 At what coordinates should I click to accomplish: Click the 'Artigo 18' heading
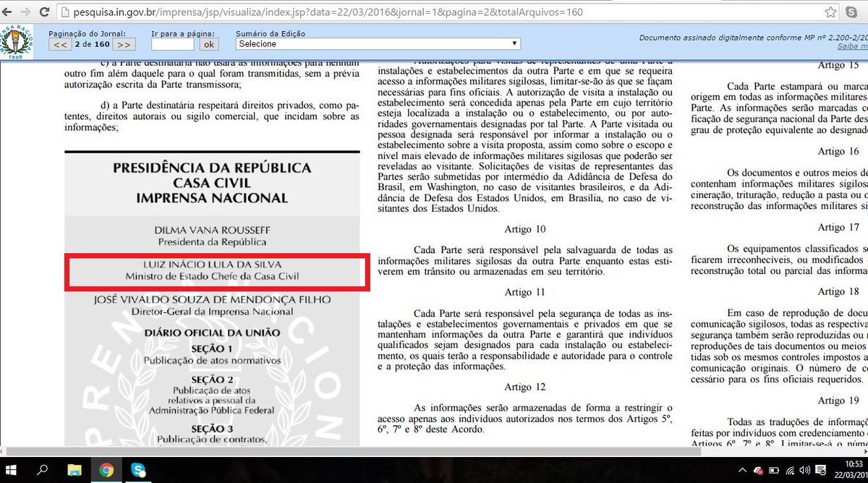(838, 291)
